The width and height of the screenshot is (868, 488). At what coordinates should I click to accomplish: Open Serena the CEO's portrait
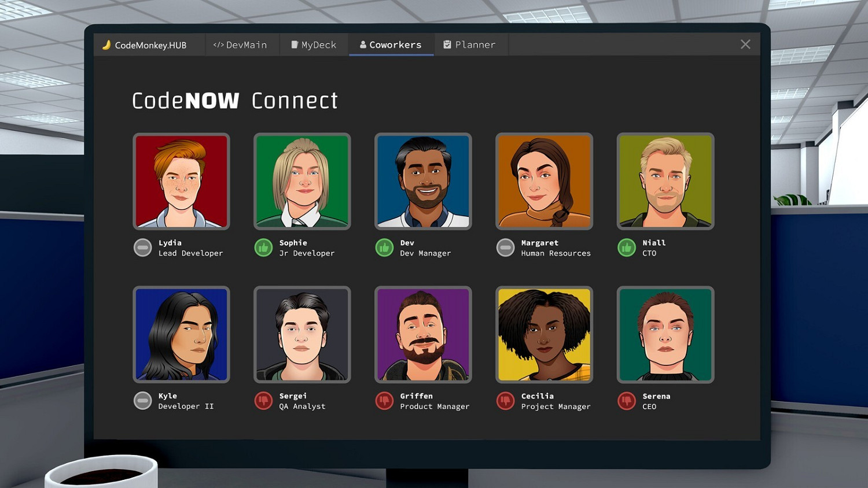pyautogui.click(x=665, y=334)
